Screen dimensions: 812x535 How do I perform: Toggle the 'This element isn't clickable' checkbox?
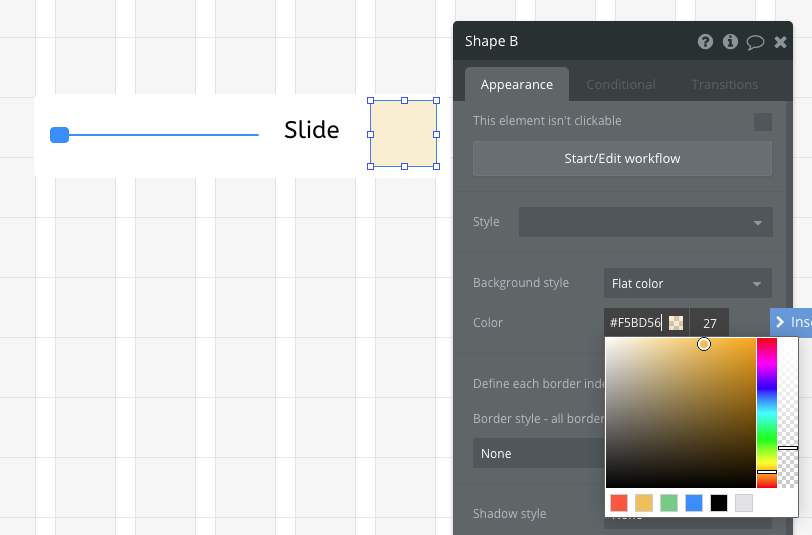tap(762, 122)
